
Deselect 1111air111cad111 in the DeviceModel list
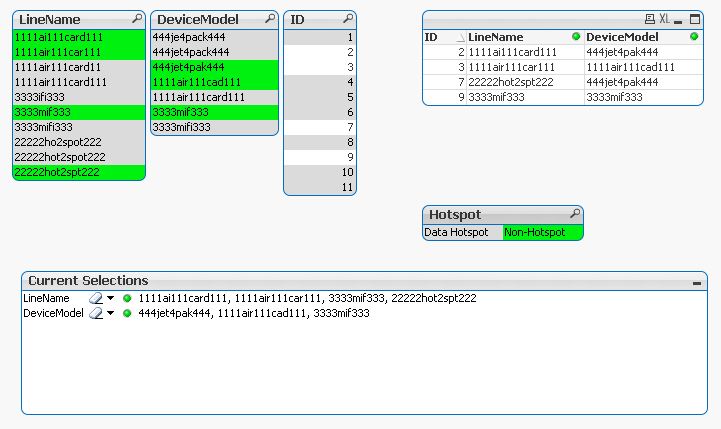pyautogui.click(x=215, y=82)
